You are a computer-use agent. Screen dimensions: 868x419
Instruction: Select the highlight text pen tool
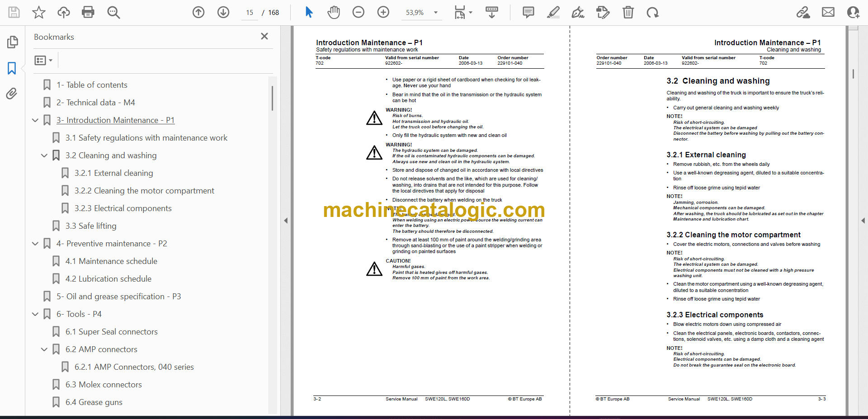pos(553,12)
